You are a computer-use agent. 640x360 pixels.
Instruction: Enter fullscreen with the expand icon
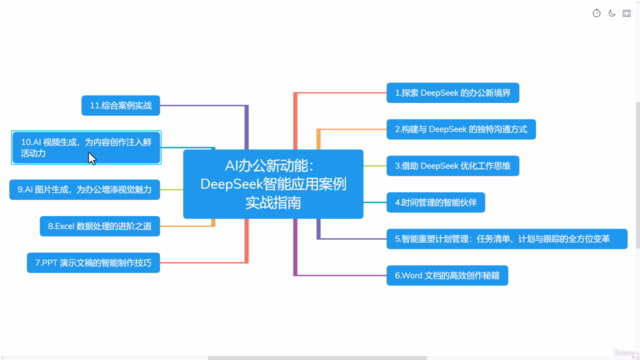[627, 13]
